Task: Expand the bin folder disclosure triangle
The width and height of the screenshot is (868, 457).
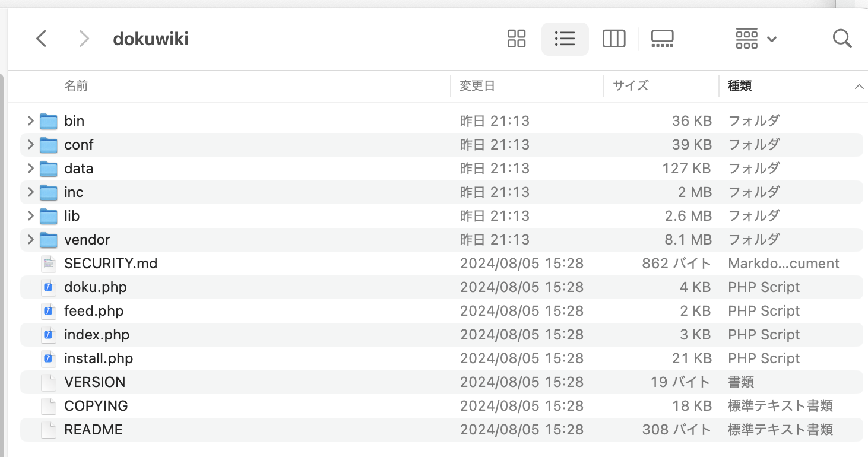Action: (30, 120)
